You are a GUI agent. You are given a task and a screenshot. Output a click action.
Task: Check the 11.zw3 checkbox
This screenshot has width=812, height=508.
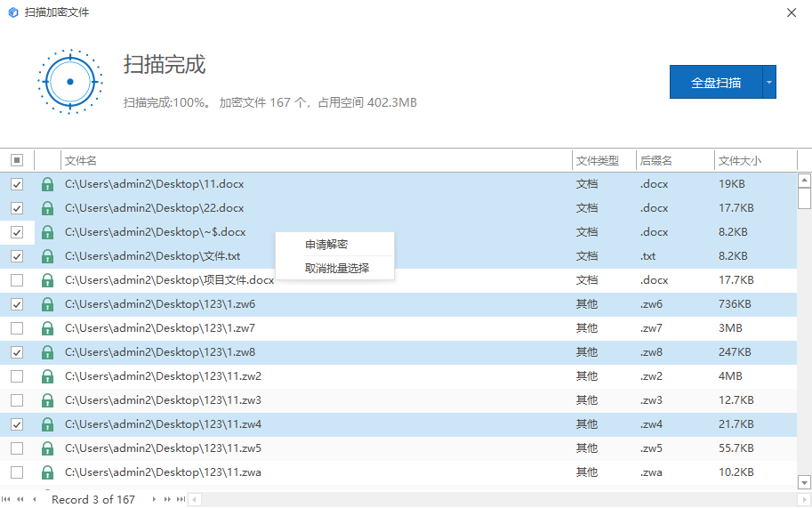17,400
